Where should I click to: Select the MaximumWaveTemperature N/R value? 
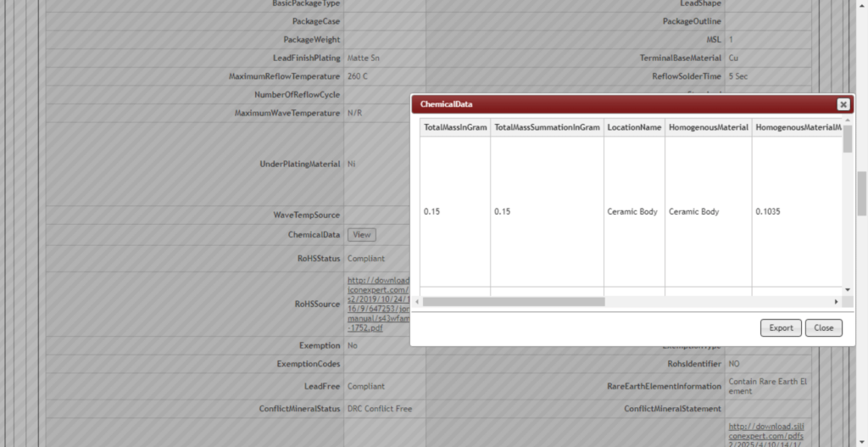pyautogui.click(x=355, y=113)
